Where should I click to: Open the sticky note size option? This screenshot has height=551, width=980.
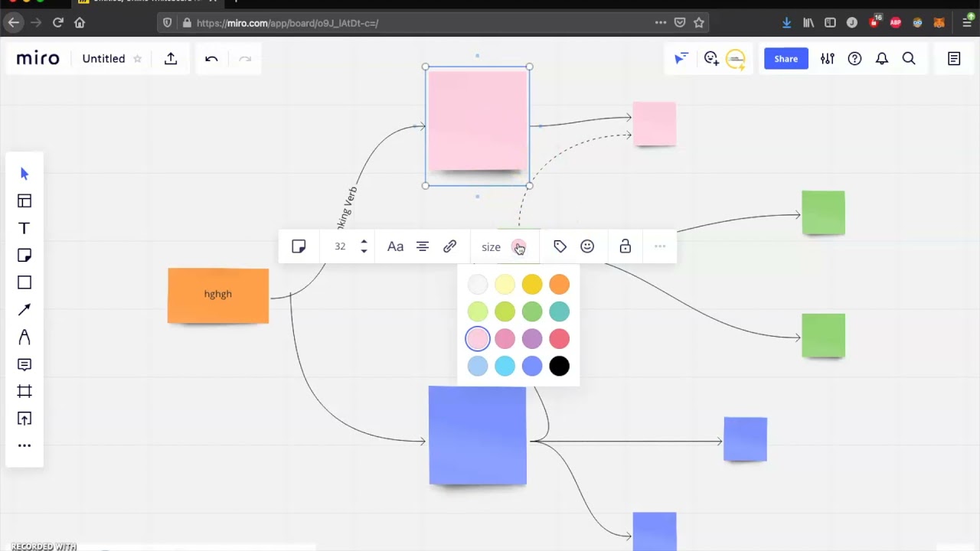[491, 246]
